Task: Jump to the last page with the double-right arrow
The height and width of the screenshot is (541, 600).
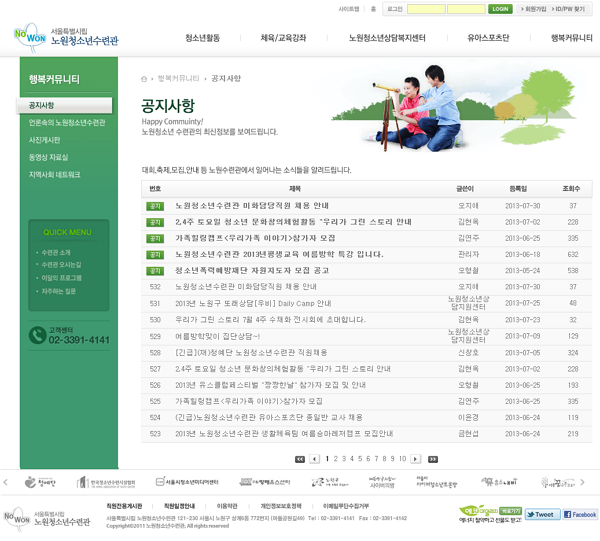Action: point(433,459)
